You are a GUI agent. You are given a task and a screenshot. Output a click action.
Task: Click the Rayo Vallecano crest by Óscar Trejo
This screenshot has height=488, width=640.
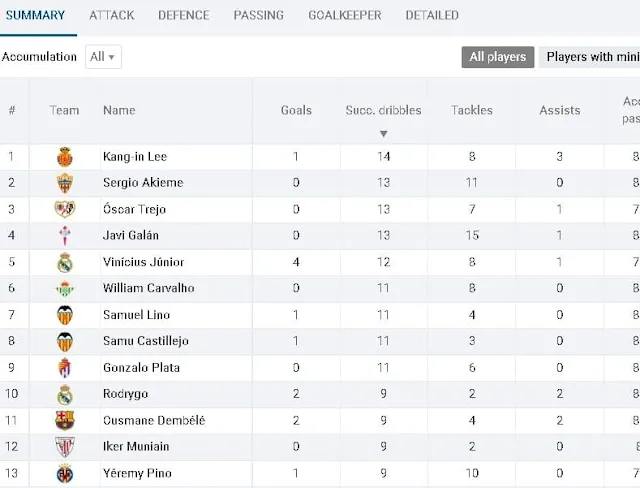pos(64,209)
